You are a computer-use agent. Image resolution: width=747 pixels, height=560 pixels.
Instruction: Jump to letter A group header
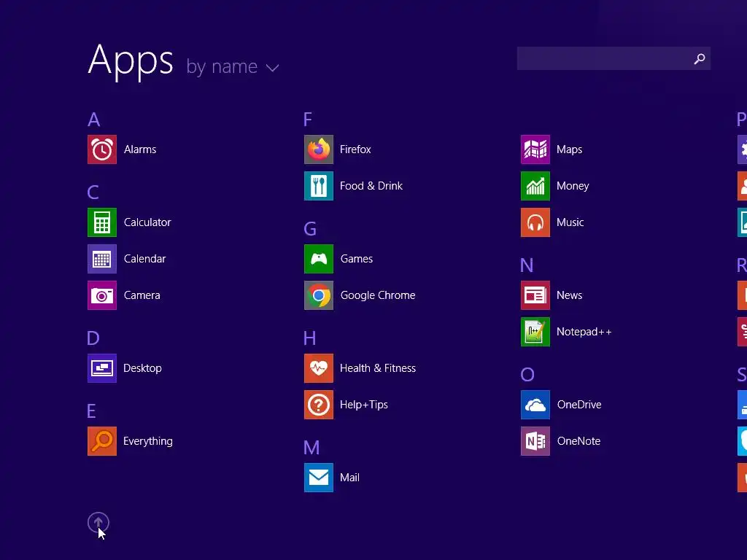(94, 120)
